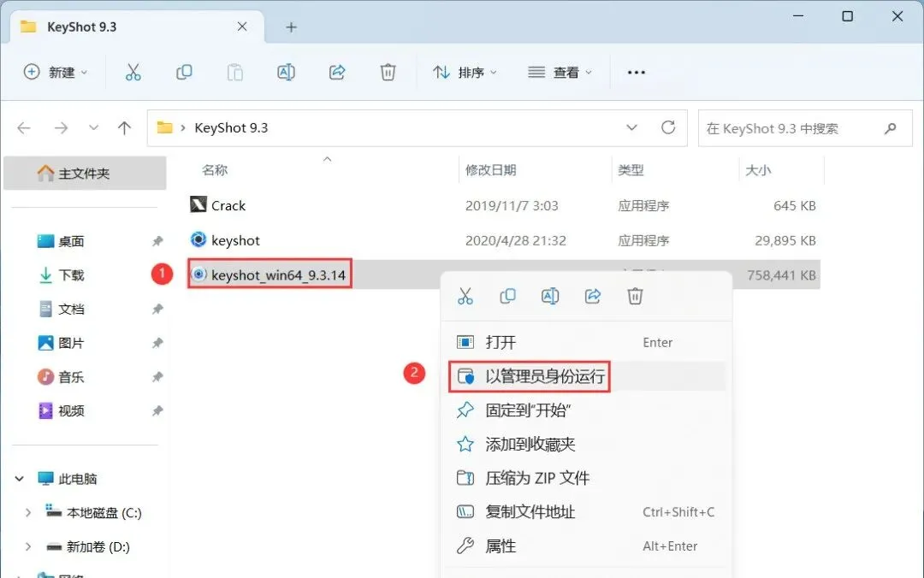Click Rename icon in context menu
Screen dimensions: 924x578
pos(550,296)
